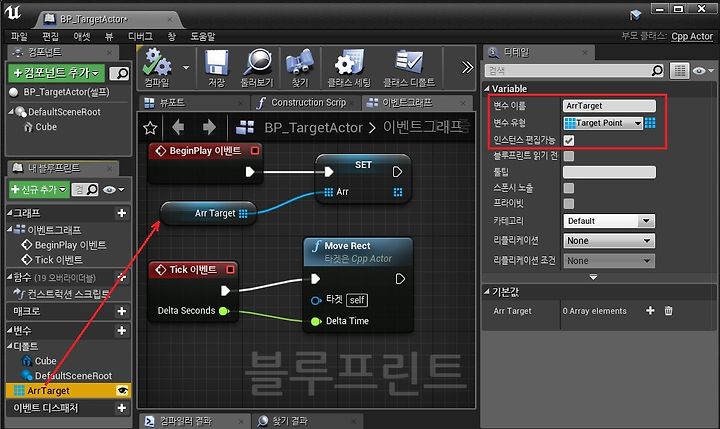The image size is (720, 429).
Task: Click the Tooltip text field
Action: point(609,172)
